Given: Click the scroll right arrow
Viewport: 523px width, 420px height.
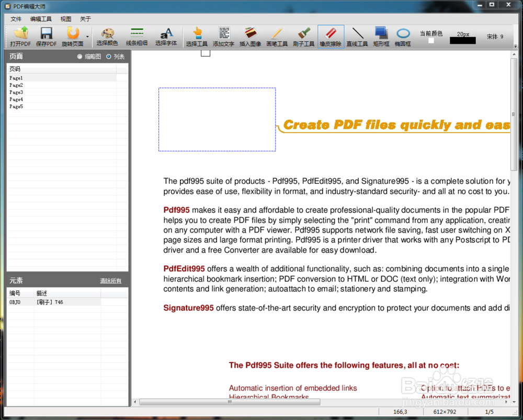Looking at the screenshot, I should coord(506,402).
